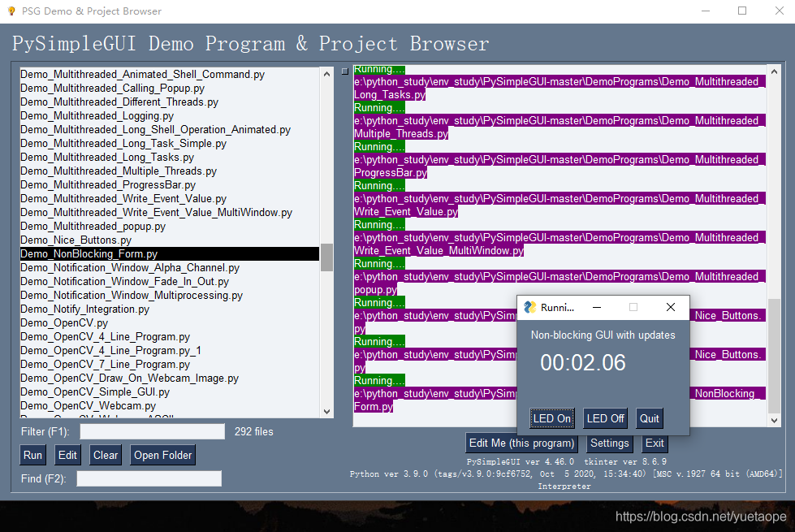The image size is (795, 532).
Task: Select Demo_Multithreaded_popup.py in list
Action: click(x=170, y=226)
